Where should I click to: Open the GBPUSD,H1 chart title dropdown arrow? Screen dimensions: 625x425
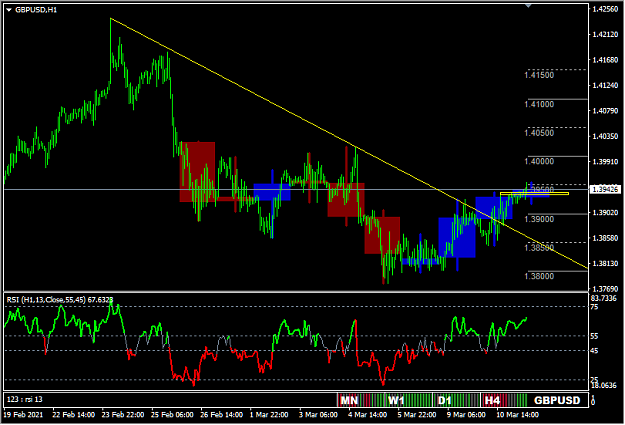pyautogui.click(x=9, y=10)
